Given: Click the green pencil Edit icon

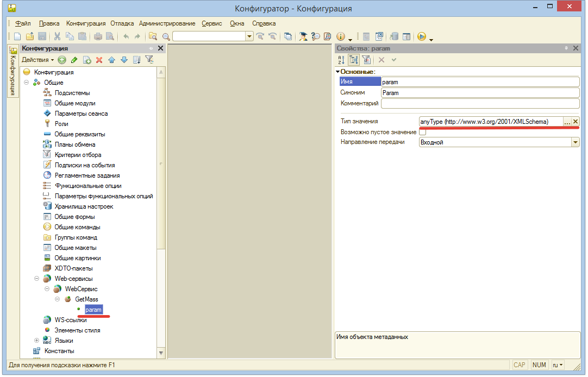Looking at the screenshot, I should point(74,60).
